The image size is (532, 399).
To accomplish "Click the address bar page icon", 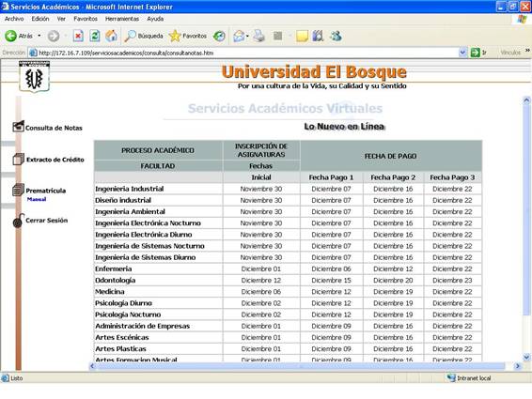I will coord(33,53).
